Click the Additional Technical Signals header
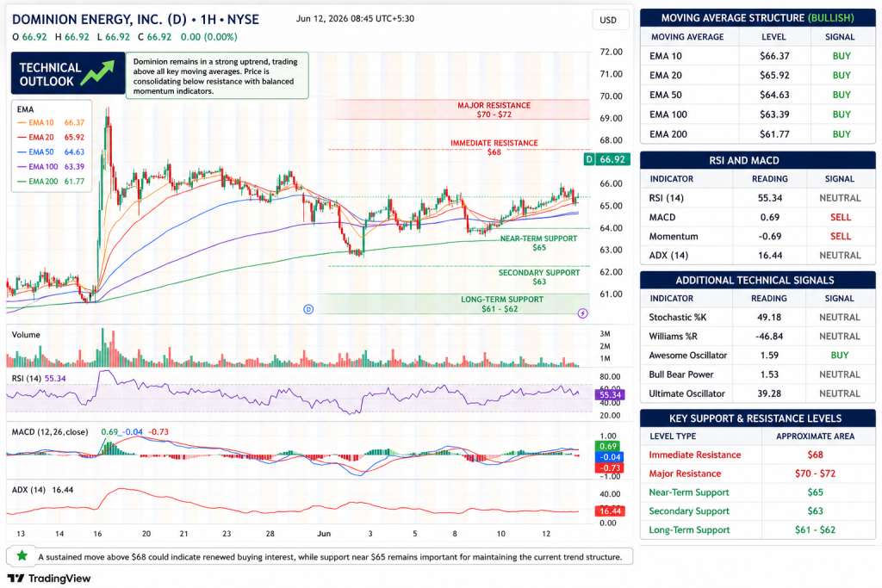This screenshot has height=588, width=882. (758, 280)
